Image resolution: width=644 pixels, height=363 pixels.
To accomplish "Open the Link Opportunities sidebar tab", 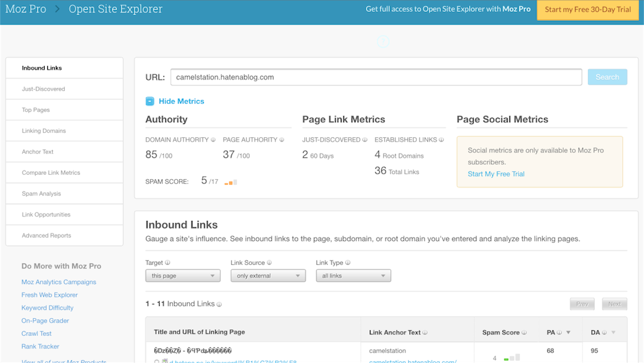I will tap(65, 215).
